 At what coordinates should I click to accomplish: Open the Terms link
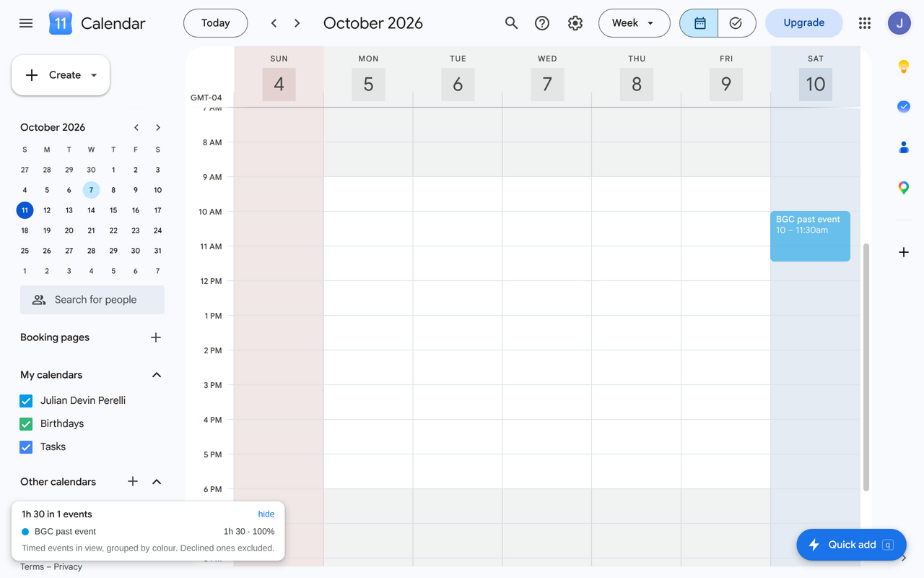click(x=32, y=567)
